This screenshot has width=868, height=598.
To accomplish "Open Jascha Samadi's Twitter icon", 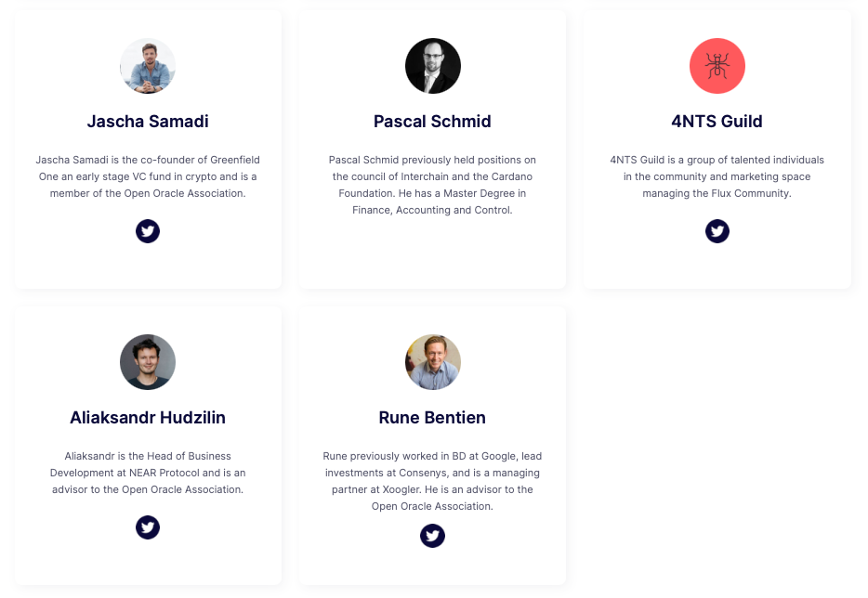I will pyautogui.click(x=147, y=231).
